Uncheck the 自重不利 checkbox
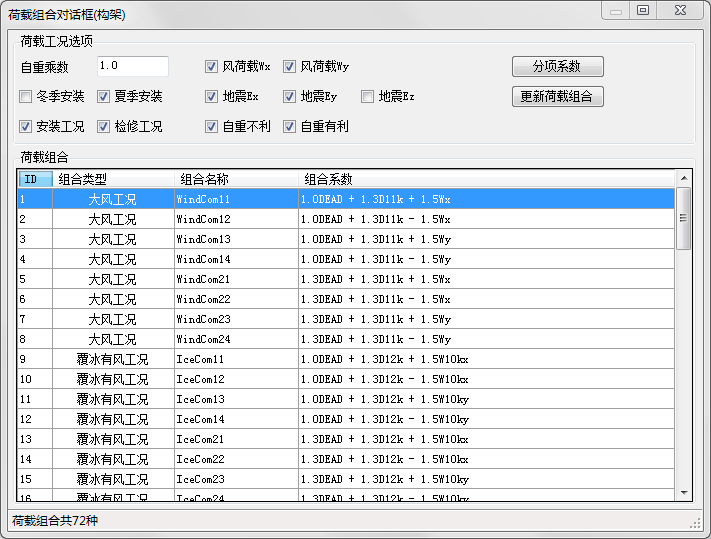 (212, 127)
